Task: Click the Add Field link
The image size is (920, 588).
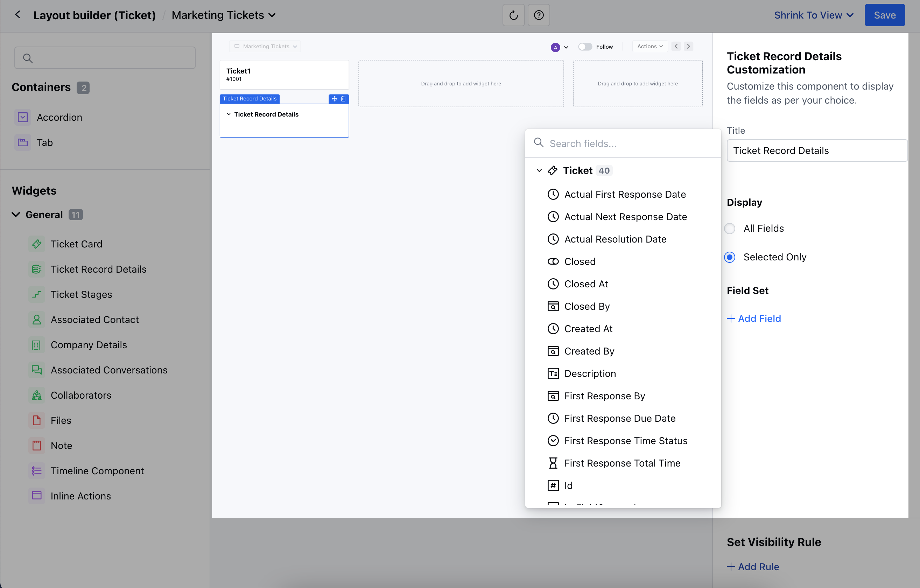Action: pos(753,318)
